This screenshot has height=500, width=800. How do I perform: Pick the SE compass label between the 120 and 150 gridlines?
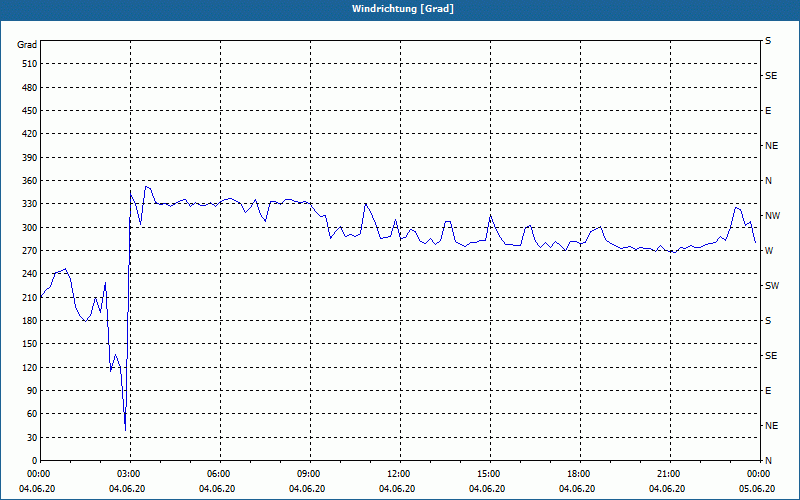(771, 356)
